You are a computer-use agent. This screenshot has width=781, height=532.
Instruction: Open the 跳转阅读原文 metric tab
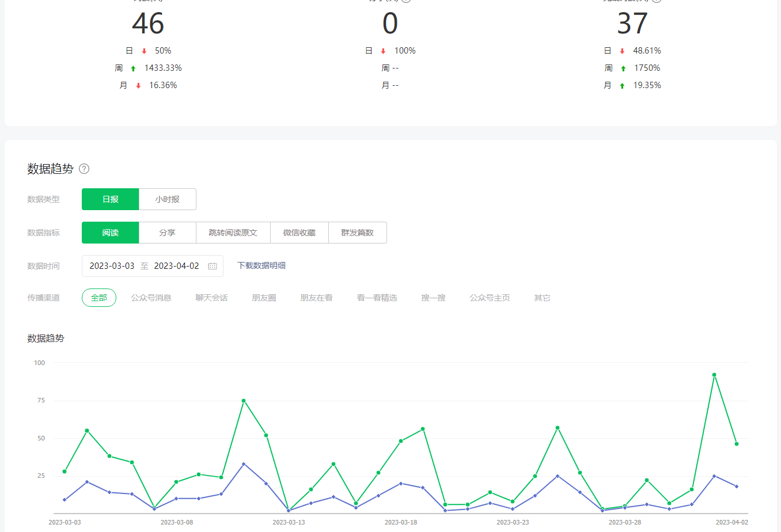233,233
